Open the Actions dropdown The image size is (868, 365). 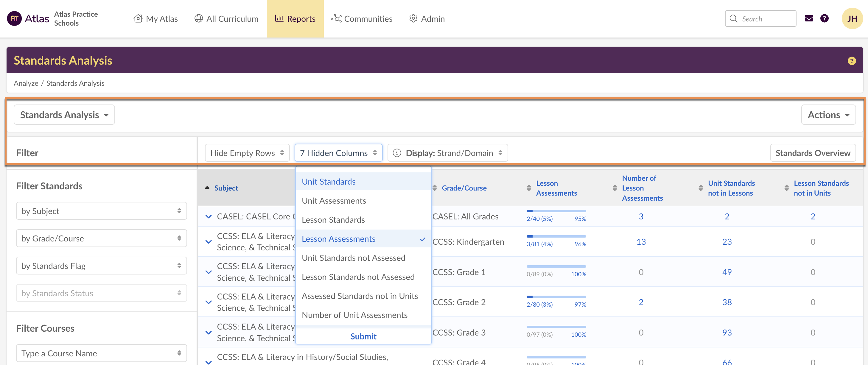pyautogui.click(x=828, y=115)
